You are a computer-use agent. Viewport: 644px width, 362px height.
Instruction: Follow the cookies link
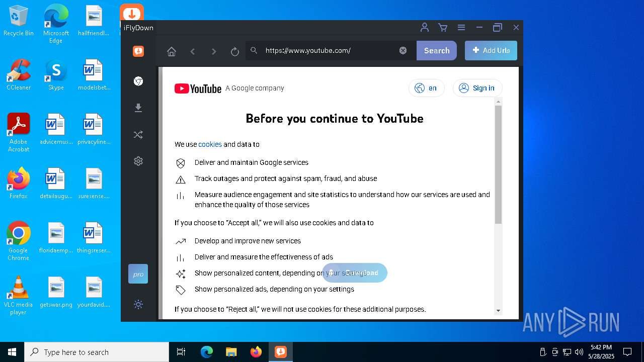click(x=210, y=144)
